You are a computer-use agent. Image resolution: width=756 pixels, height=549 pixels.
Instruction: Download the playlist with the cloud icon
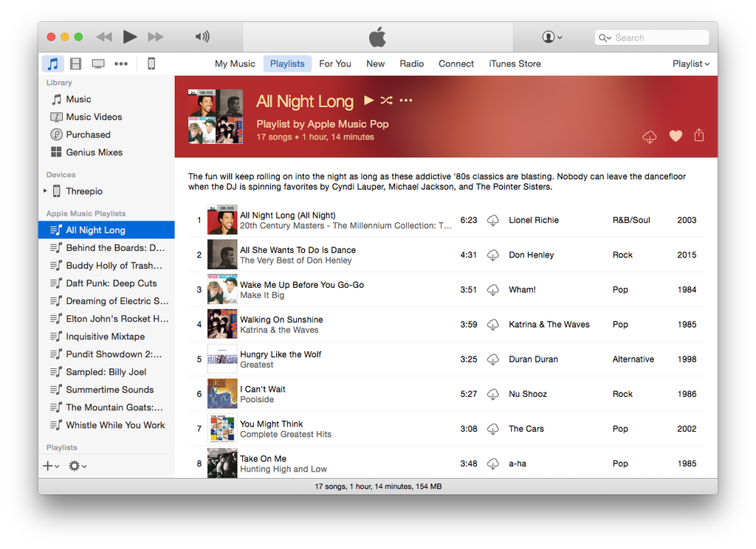point(649,137)
